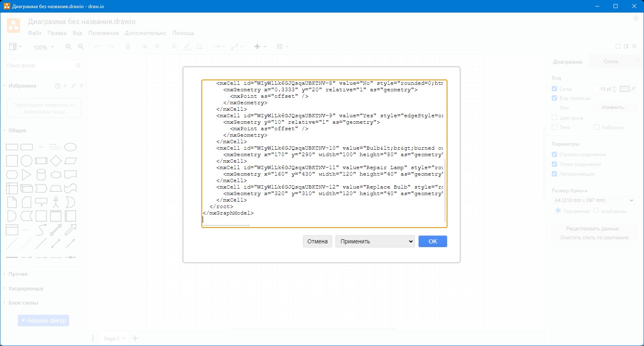644x346 pixels.
Task: Open the Вид menu
Action: (x=77, y=33)
